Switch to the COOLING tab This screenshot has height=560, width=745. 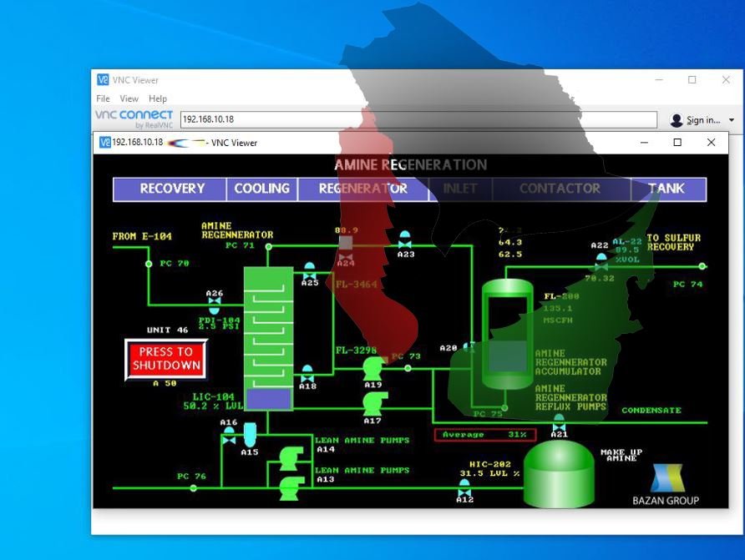(261, 189)
